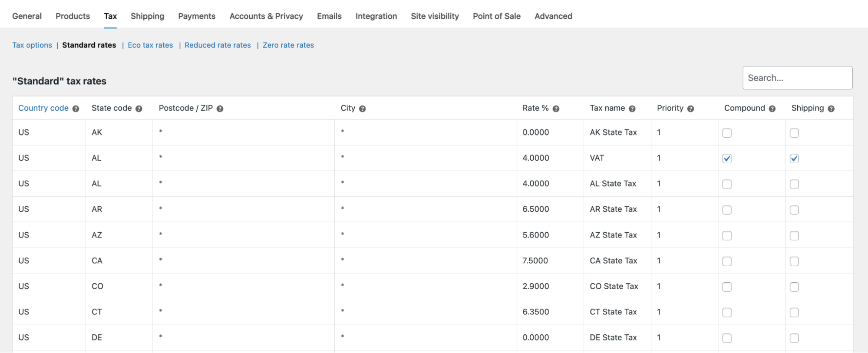Enable Shipping for AK State Tax row
Viewport: 868px width, 353px height.
pos(794,133)
